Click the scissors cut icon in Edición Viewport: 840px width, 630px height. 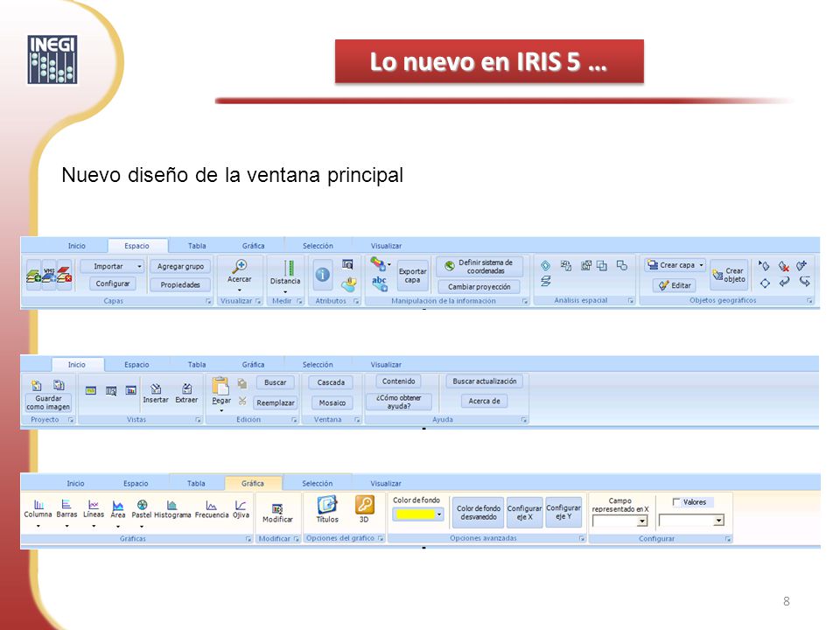[x=242, y=401]
